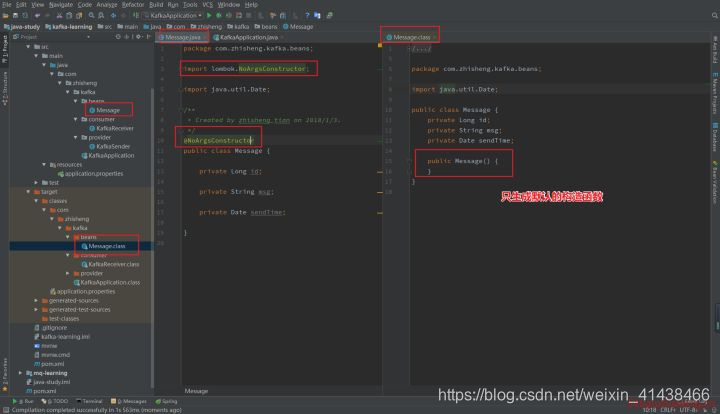Click the CRLF line separator in status bar
This screenshot has width=720, height=414.
(668, 410)
